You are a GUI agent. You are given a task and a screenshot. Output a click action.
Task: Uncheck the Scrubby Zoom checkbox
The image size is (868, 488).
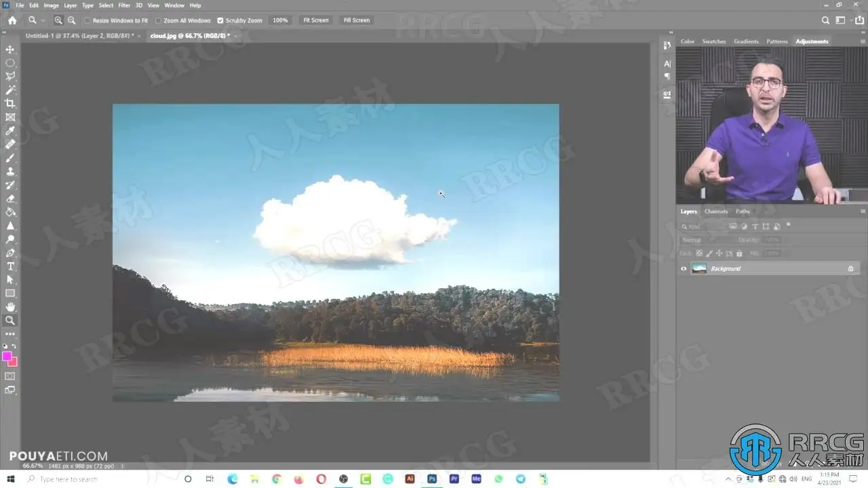pos(220,20)
